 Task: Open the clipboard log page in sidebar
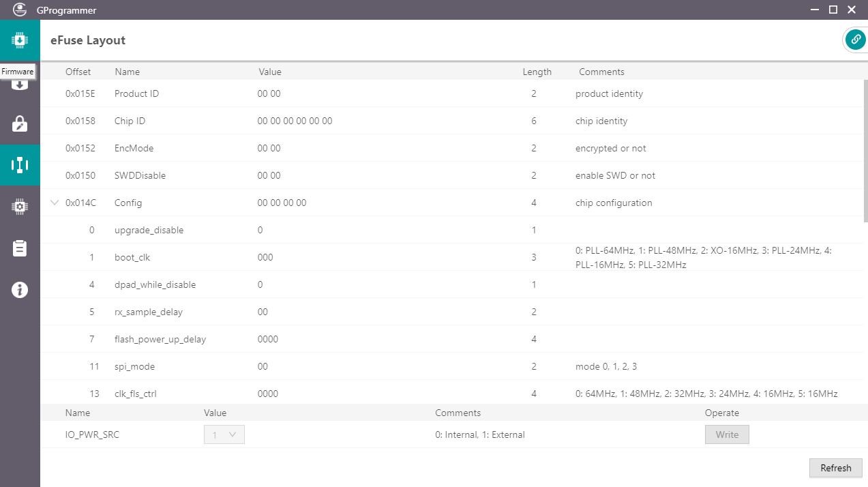pos(20,248)
